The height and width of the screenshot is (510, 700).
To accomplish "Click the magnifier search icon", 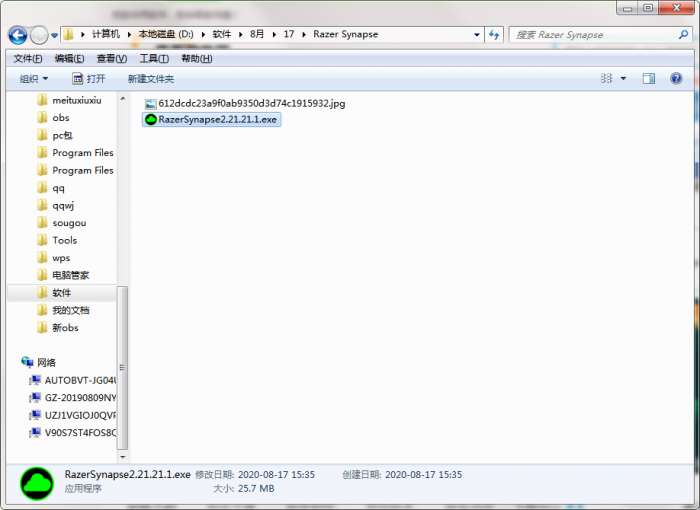I will click(x=683, y=34).
